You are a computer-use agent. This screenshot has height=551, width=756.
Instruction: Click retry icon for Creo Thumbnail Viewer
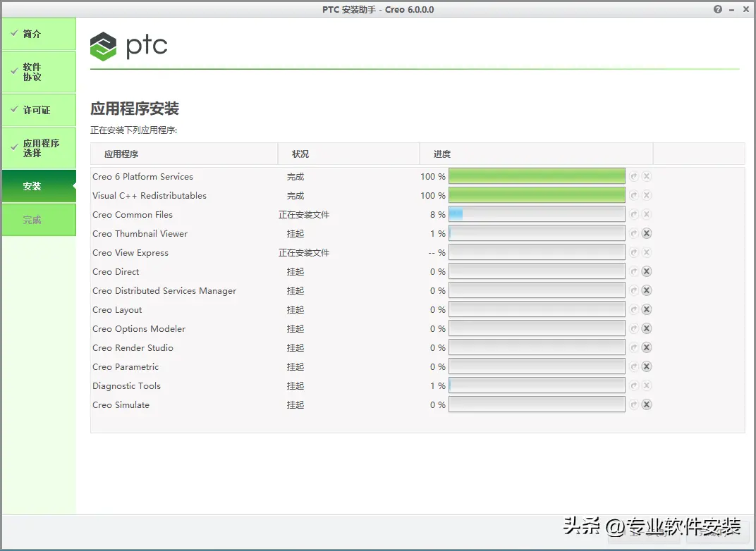pyautogui.click(x=633, y=234)
